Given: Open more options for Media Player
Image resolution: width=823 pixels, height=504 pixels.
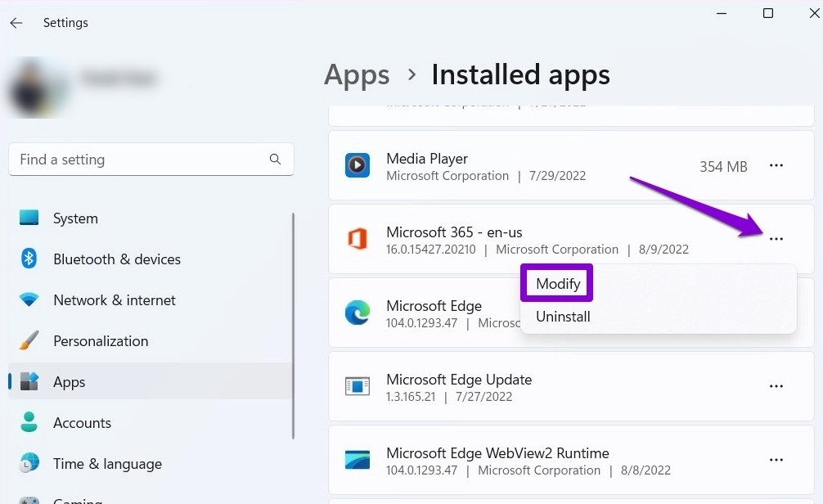Looking at the screenshot, I should pos(776,165).
